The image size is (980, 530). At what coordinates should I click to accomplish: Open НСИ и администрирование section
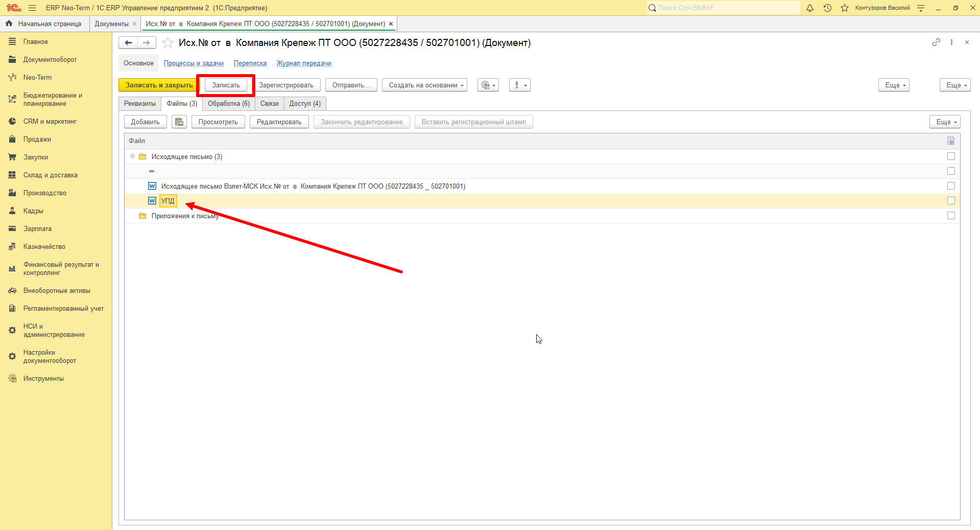tap(54, 330)
